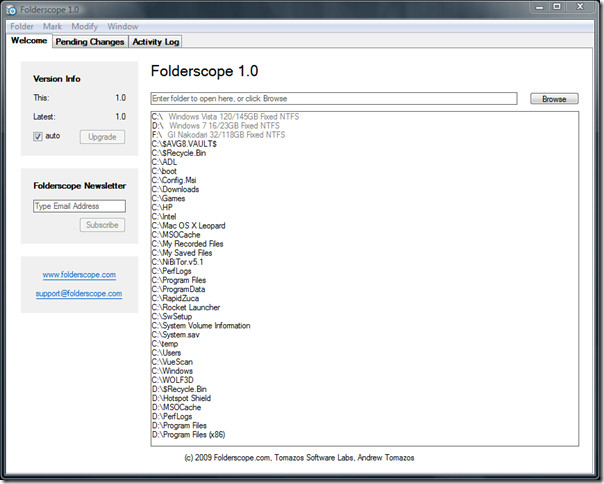Select the F:\ GI Nakodari drive entry

click(218, 135)
